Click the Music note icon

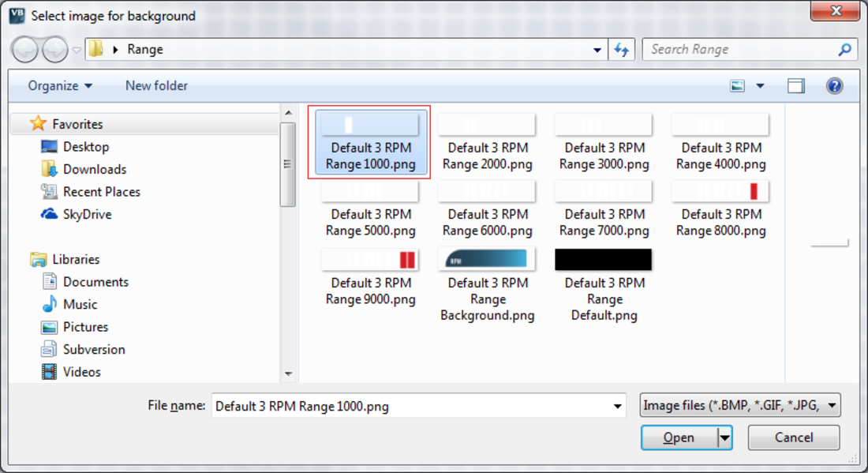coord(49,304)
